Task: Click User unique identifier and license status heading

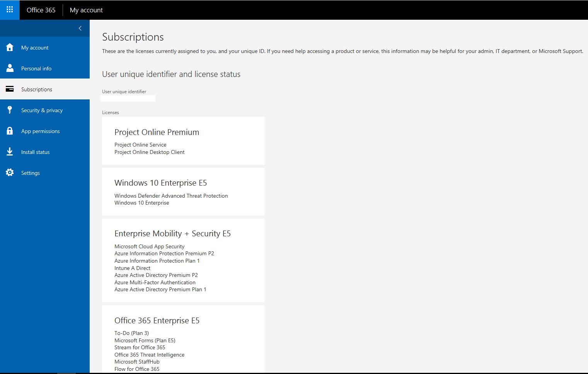Action: point(171,74)
